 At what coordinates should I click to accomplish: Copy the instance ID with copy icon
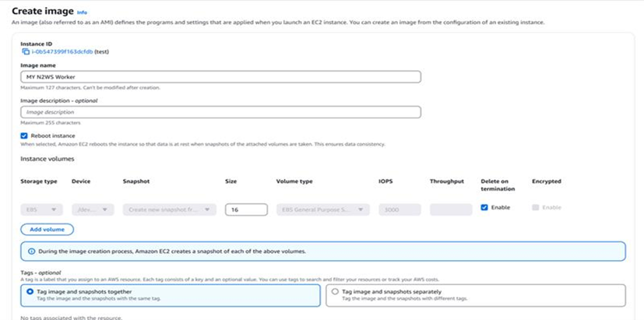tap(26, 51)
